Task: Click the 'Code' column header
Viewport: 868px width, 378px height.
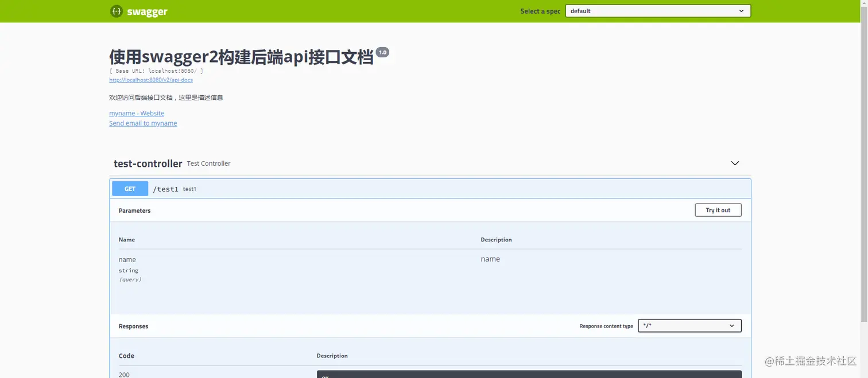Action: point(126,356)
